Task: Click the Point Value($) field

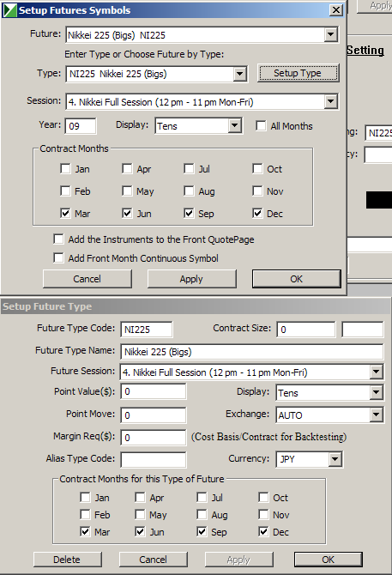Action: (x=154, y=391)
